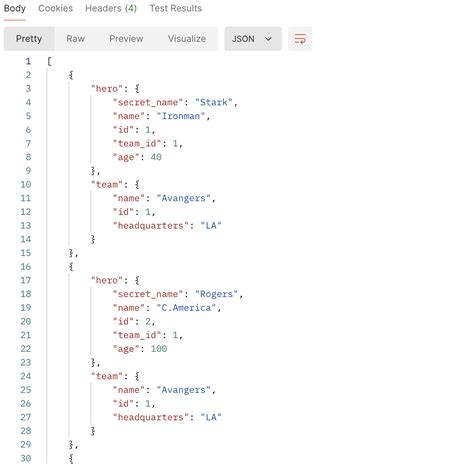Click line number 30

coord(26,458)
